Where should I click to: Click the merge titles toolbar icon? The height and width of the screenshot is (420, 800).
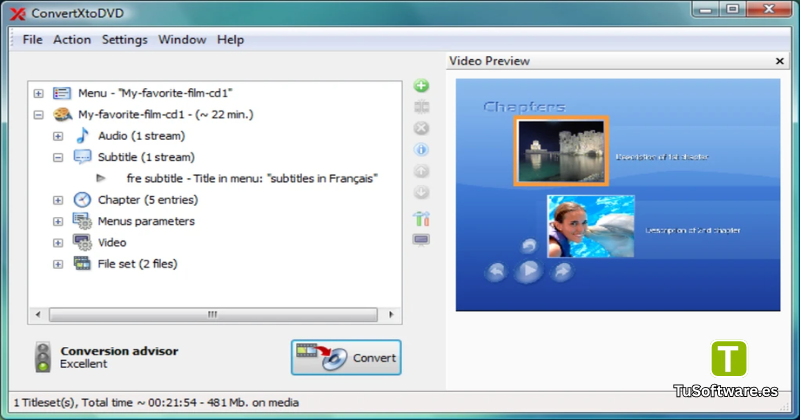tap(421, 107)
